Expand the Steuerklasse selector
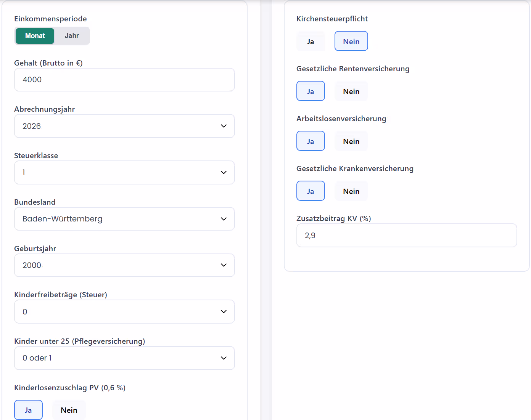The image size is (531, 420). (x=124, y=173)
